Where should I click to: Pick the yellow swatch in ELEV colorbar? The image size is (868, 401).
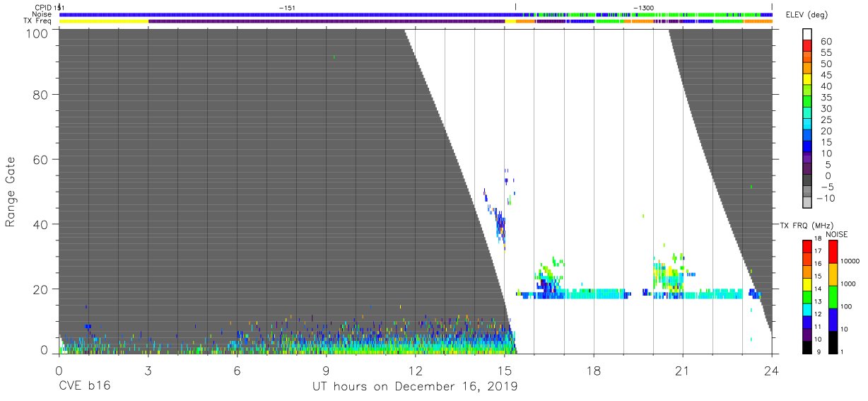[x=809, y=81]
